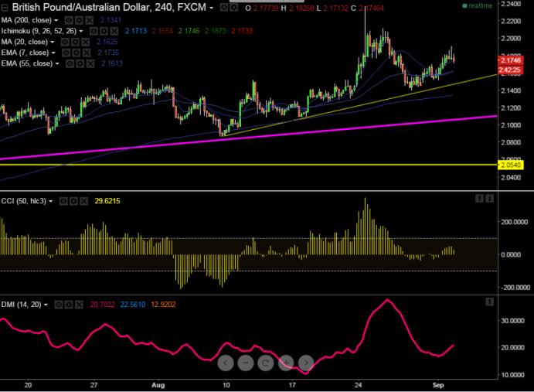Screen dimensions: 534x392
Task: Click the 'Aug' date on time axis
Action: (158, 385)
